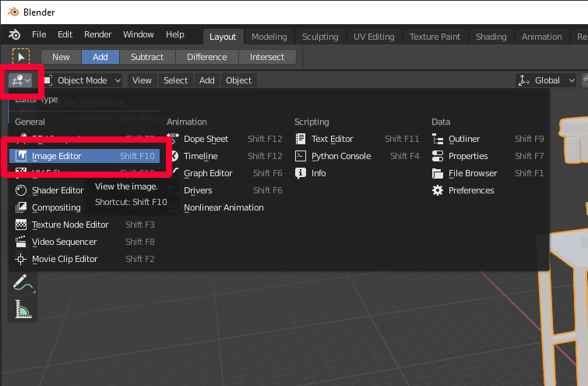Switch to Outliner editor
Image resolution: width=588 pixels, height=386 pixels.
[488, 139]
